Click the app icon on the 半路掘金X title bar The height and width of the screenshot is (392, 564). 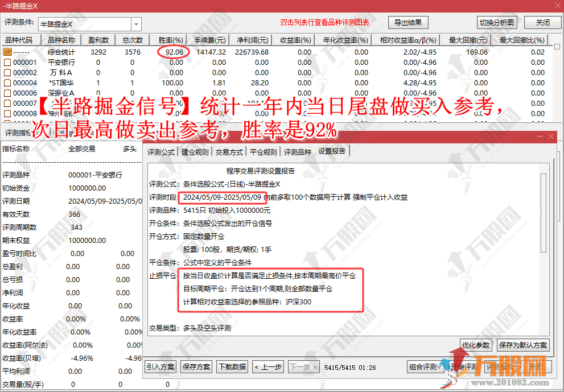point(5,5)
